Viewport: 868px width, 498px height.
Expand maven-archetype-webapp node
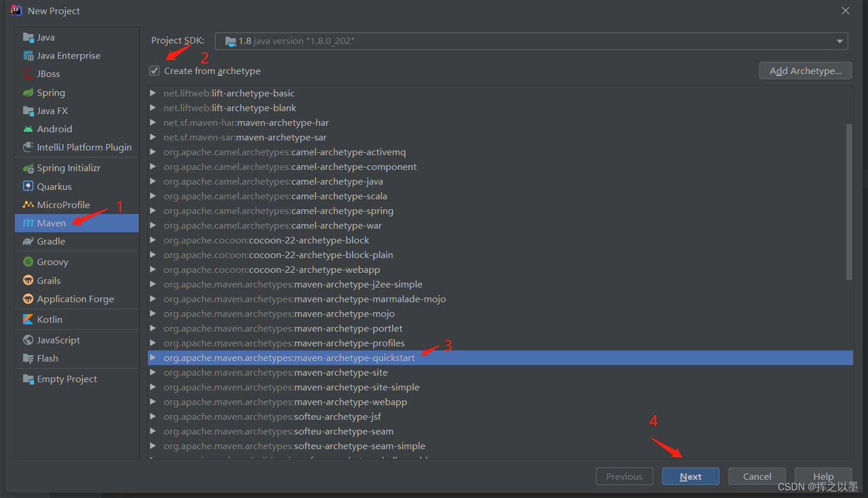[153, 402]
